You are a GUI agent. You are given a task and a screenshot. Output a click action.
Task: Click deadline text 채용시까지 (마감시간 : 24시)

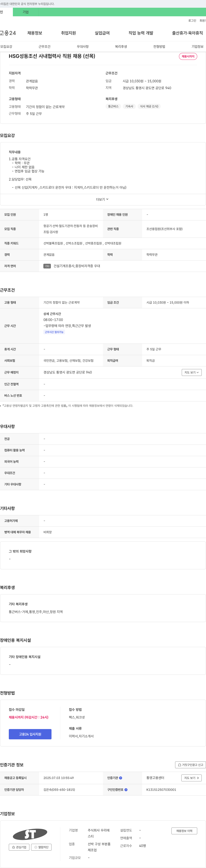click(x=29, y=717)
